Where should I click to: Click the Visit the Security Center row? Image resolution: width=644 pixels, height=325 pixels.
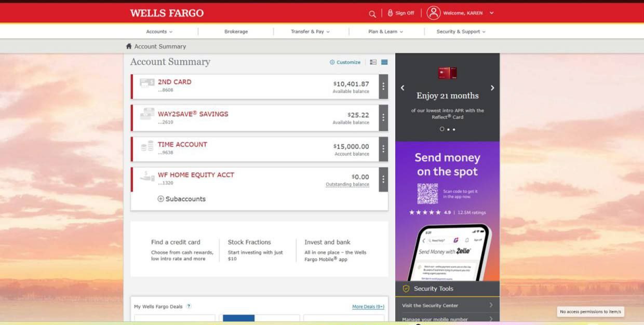click(447, 305)
